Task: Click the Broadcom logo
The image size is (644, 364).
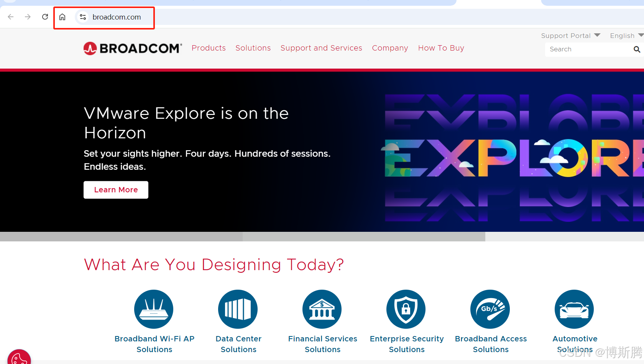Action: click(x=132, y=48)
